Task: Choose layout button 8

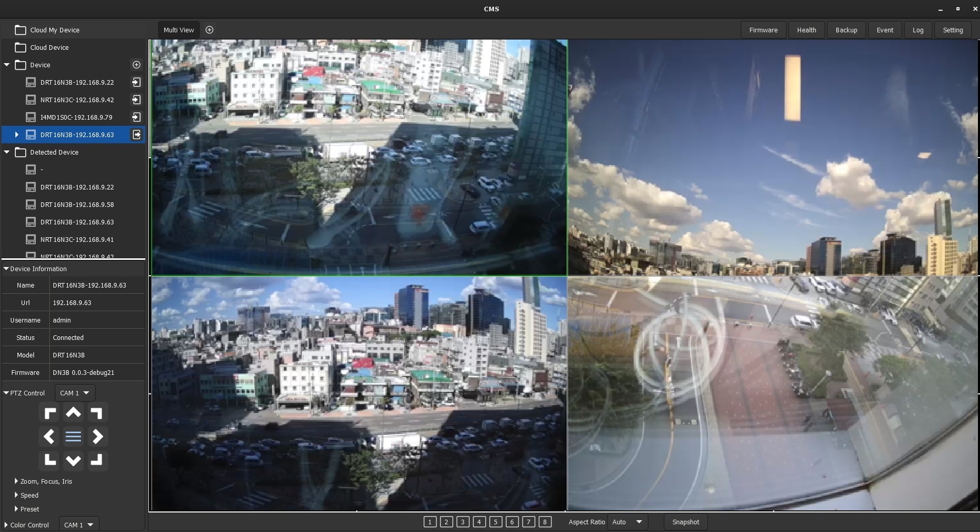Action: click(x=545, y=522)
